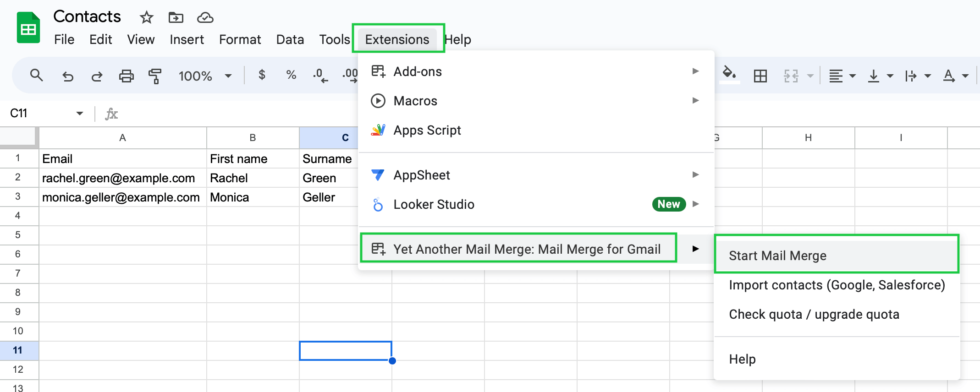This screenshot has width=980, height=392.
Task: Open the fill color tool
Action: (729, 74)
